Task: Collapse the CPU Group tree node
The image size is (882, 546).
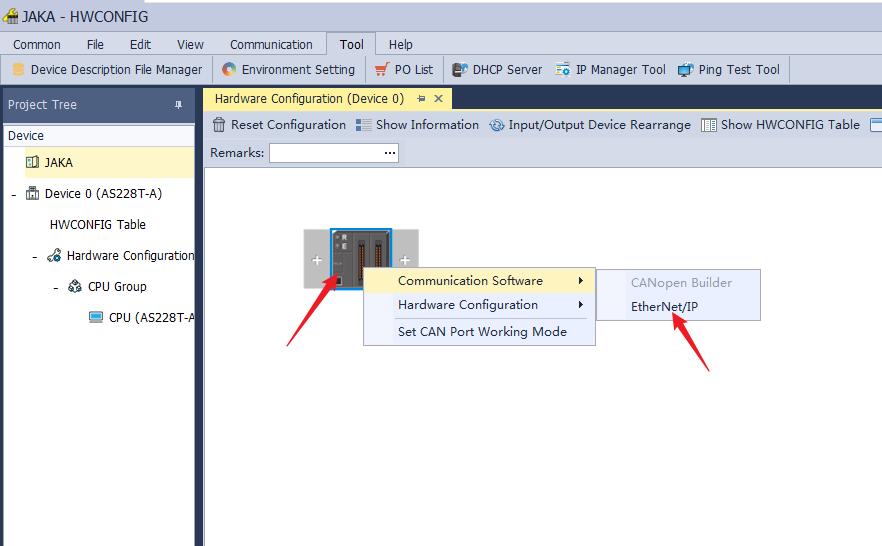Action: click(x=56, y=287)
